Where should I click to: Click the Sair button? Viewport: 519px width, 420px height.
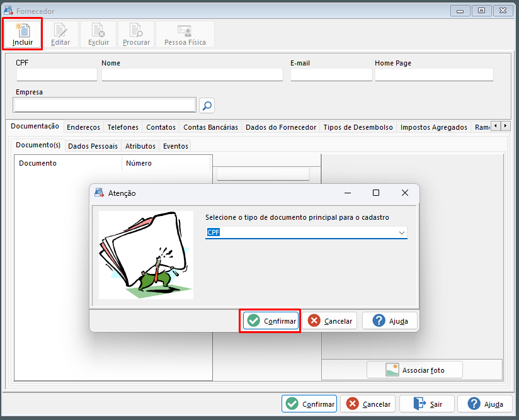click(427, 404)
